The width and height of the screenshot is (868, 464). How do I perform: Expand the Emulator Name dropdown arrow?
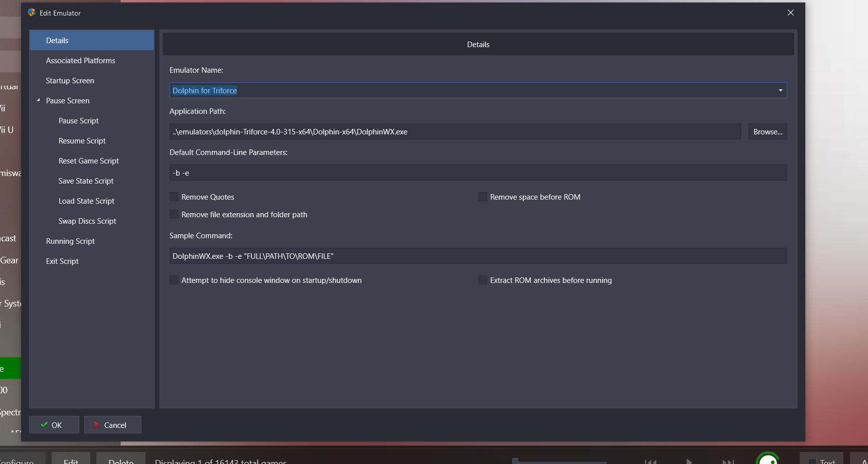pos(780,90)
